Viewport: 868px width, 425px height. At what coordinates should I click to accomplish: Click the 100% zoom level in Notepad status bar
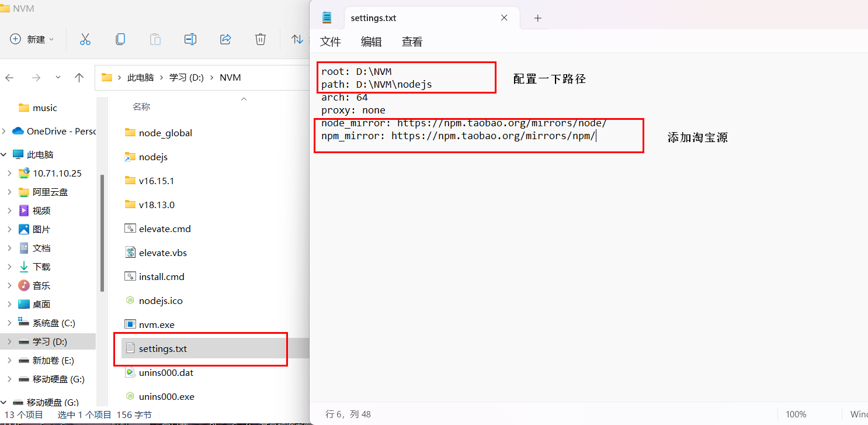(x=796, y=414)
